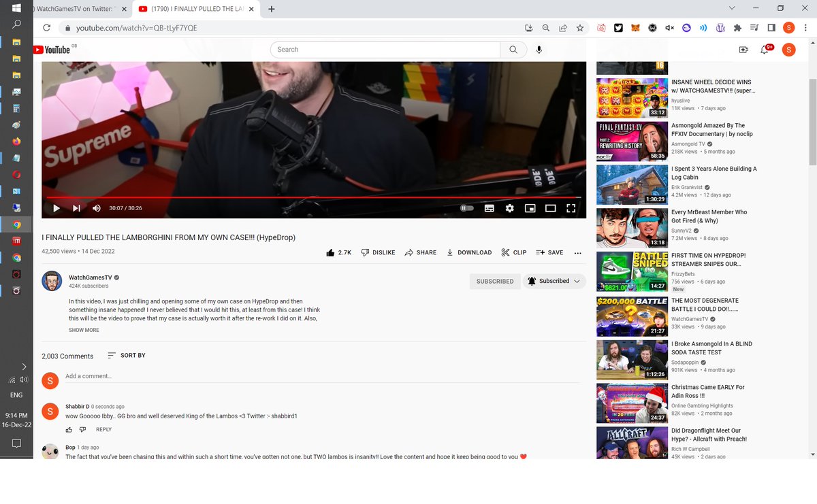The width and height of the screenshot is (817, 504).
Task: Share this page from the address bar
Action: 563,28
